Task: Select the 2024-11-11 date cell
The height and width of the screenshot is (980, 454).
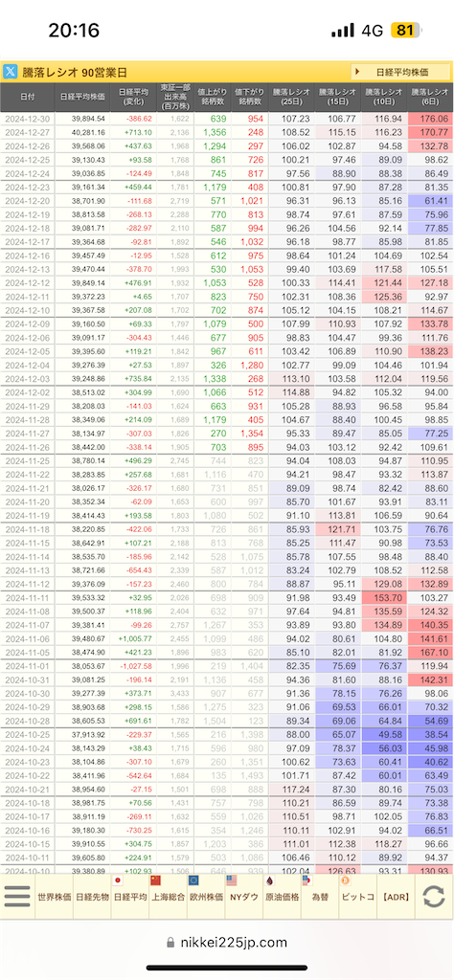Action: tap(28, 598)
